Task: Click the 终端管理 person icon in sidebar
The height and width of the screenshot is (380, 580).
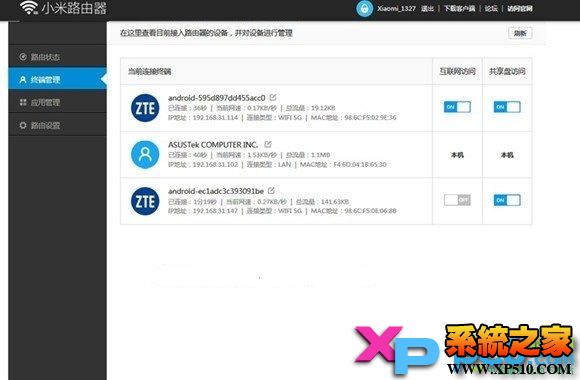Action: [23, 80]
